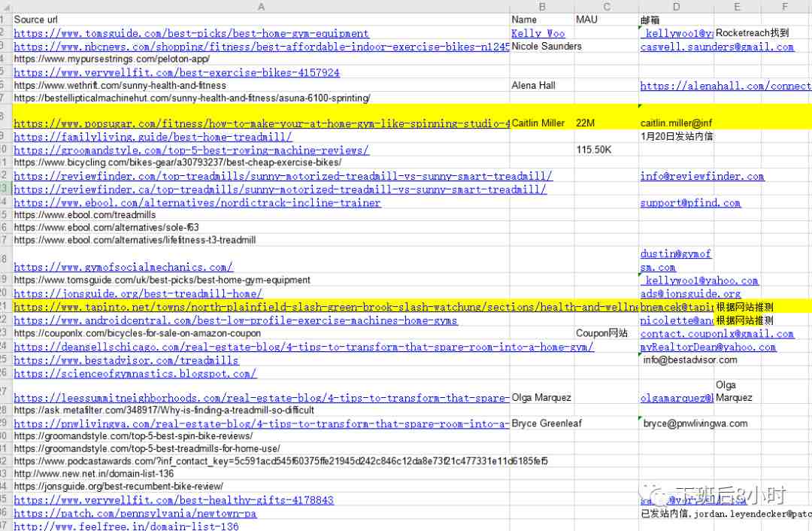Click caswell.saunders@gmail.com email link
The width and height of the screenshot is (812, 531).
click(717, 47)
